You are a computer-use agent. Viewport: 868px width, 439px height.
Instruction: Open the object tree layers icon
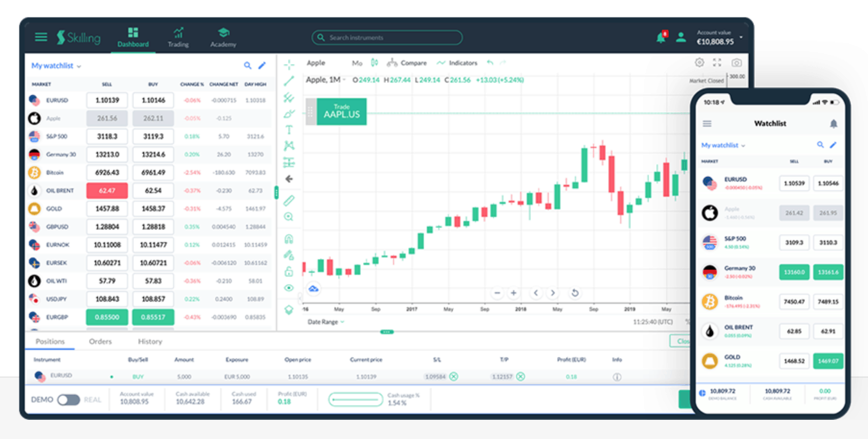289,310
